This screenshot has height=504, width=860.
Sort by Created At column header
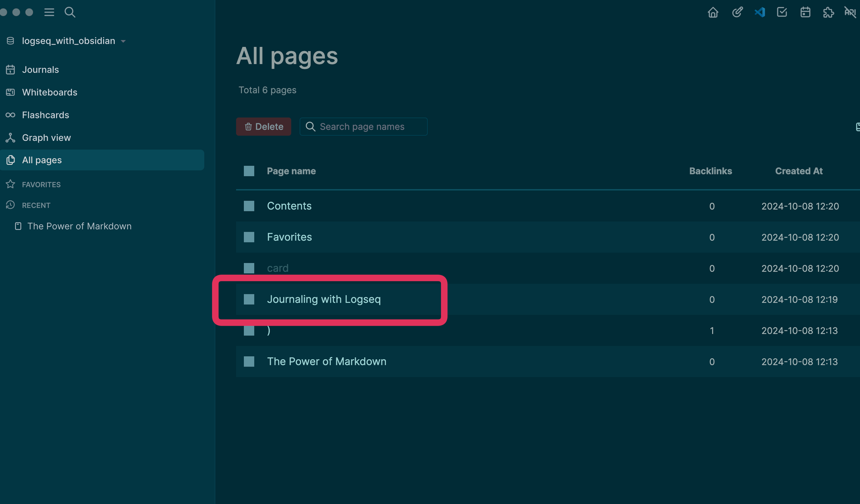click(x=799, y=171)
